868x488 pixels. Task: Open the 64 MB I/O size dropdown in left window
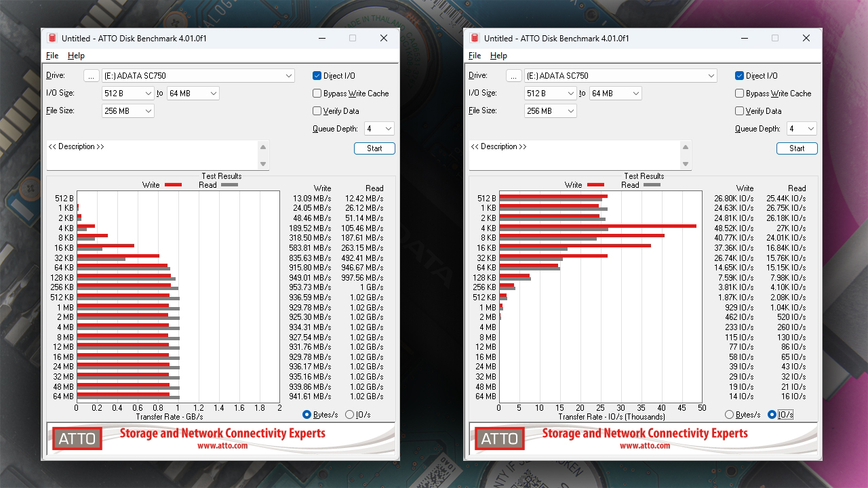pos(193,94)
